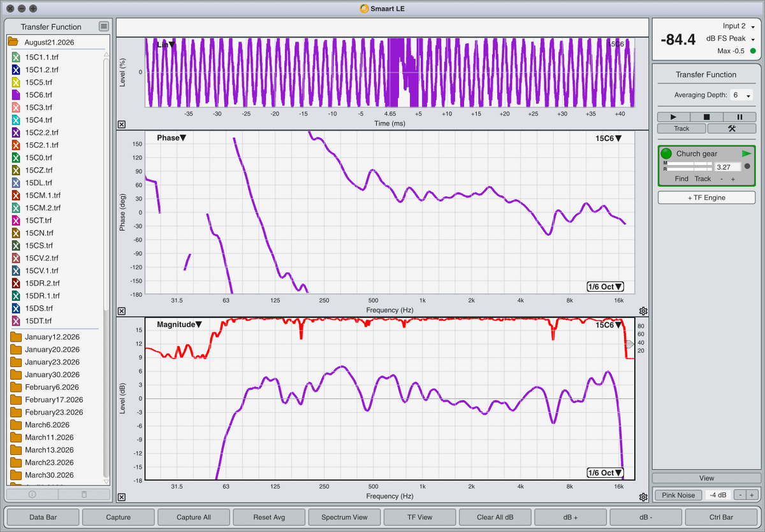
Task: Click the August21.2026 open folder icon
Action: click(13, 41)
